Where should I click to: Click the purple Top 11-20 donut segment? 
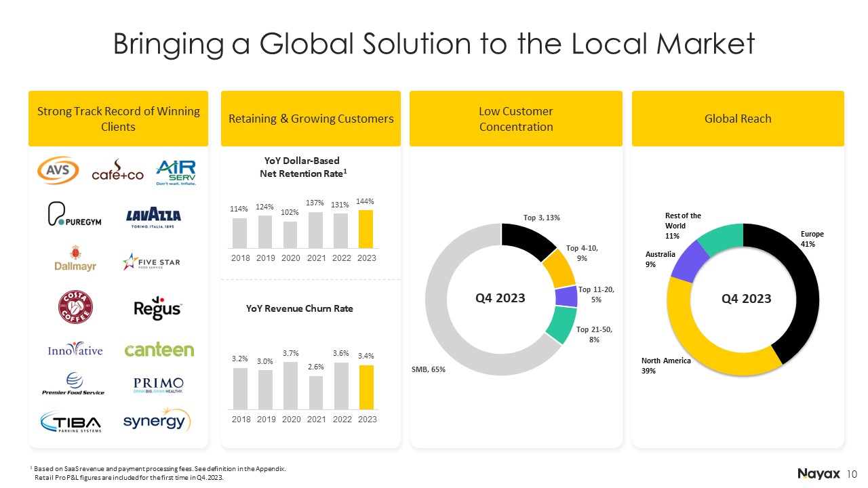[x=566, y=296]
